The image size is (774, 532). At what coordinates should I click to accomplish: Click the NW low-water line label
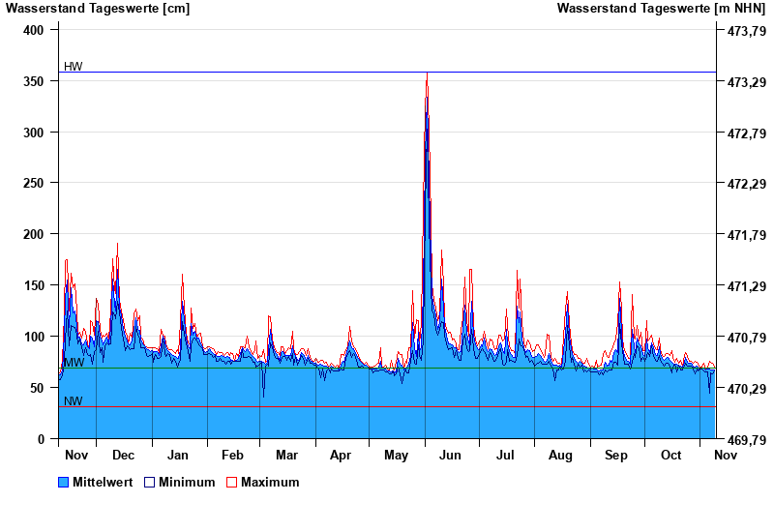click(74, 401)
